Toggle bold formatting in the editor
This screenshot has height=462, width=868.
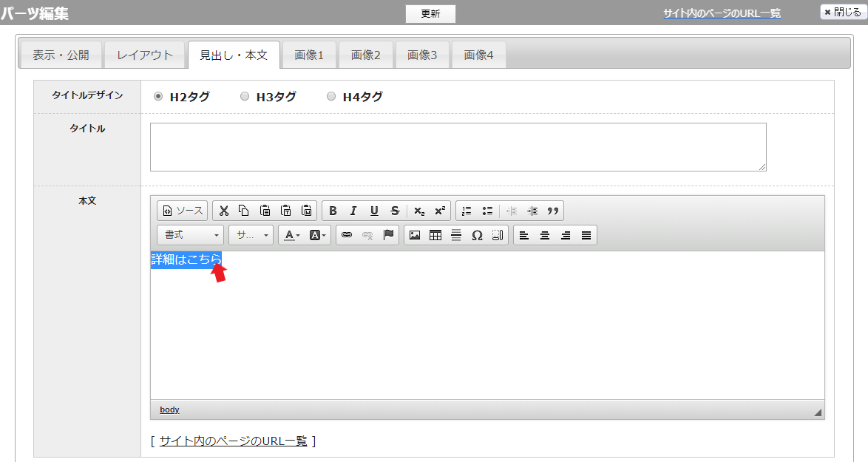(333, 211)
